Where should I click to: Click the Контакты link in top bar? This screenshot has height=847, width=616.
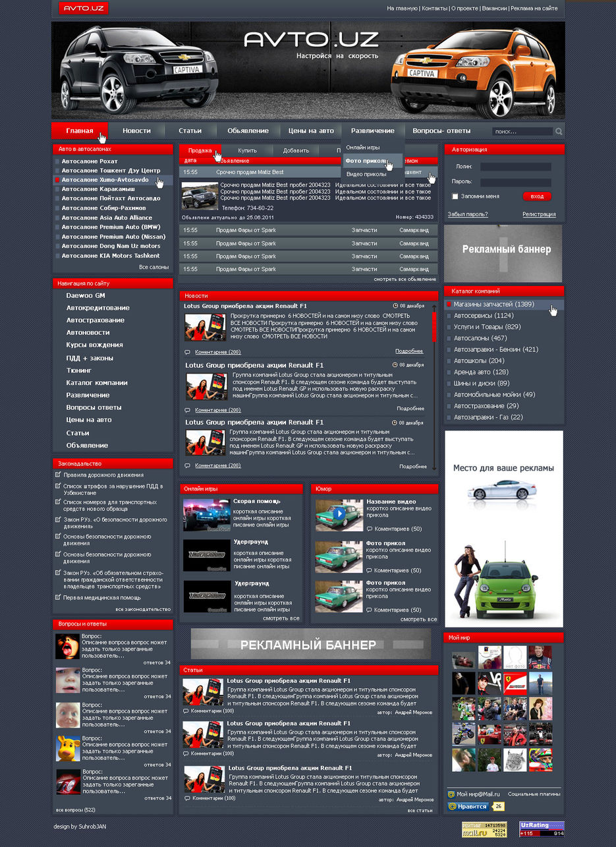[x=434, y=9]
